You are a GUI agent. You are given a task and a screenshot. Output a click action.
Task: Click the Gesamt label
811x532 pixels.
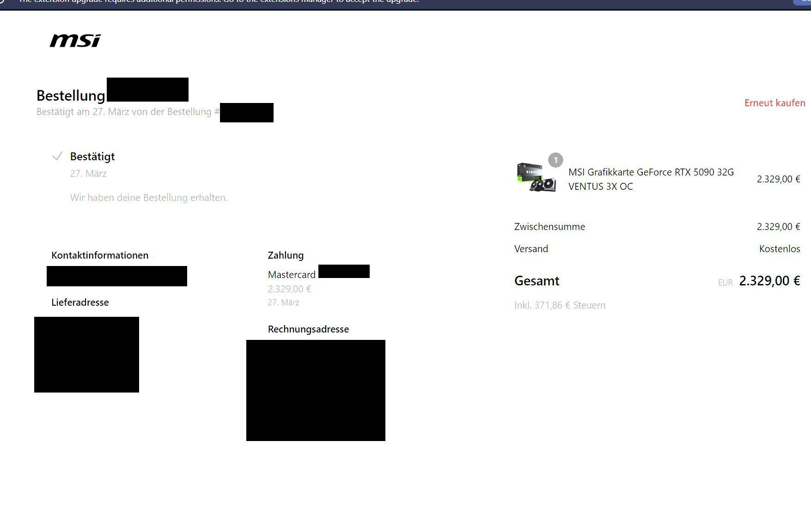[x=537, y=281]
